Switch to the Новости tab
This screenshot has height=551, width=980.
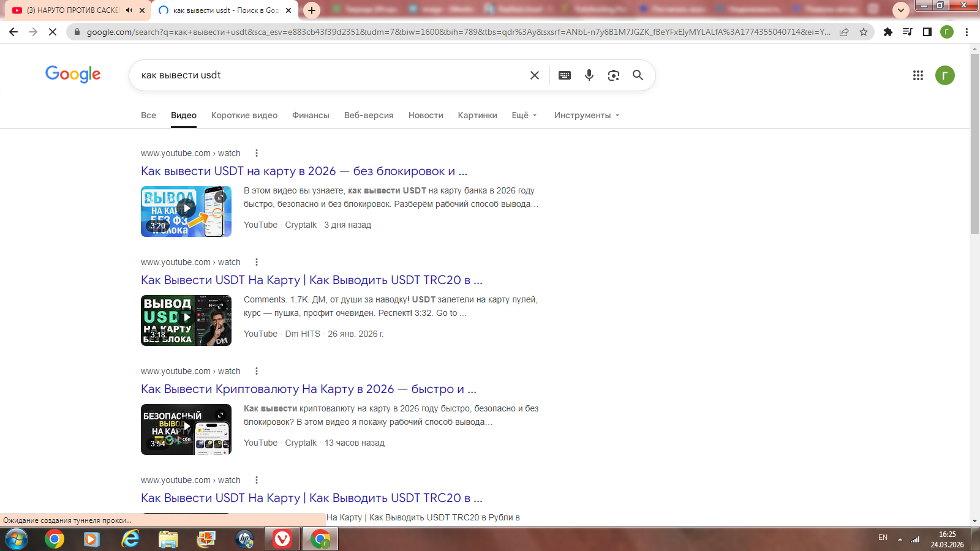[426, 115]
